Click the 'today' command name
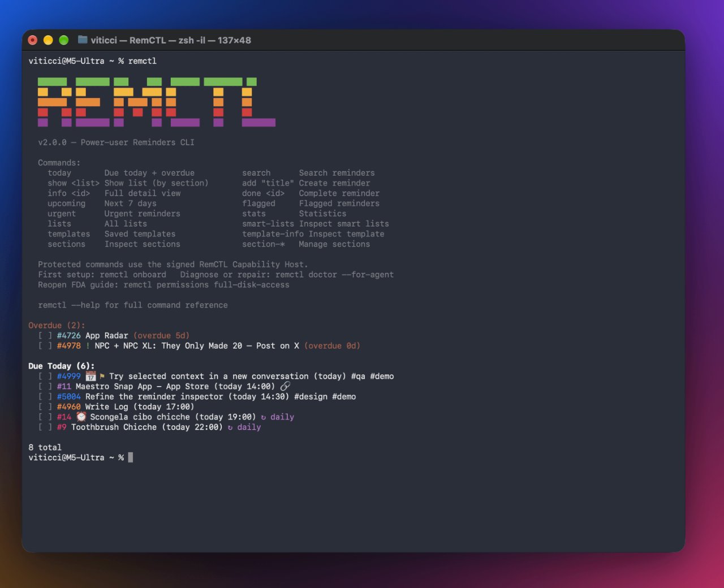The height and width of the screenshot is (588, 724). tap(59, 173)
